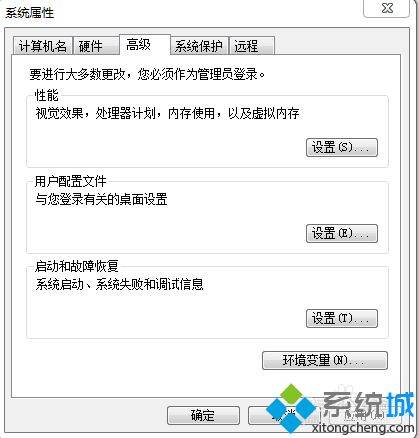Click the 性能 group heading

click(47, 95)
